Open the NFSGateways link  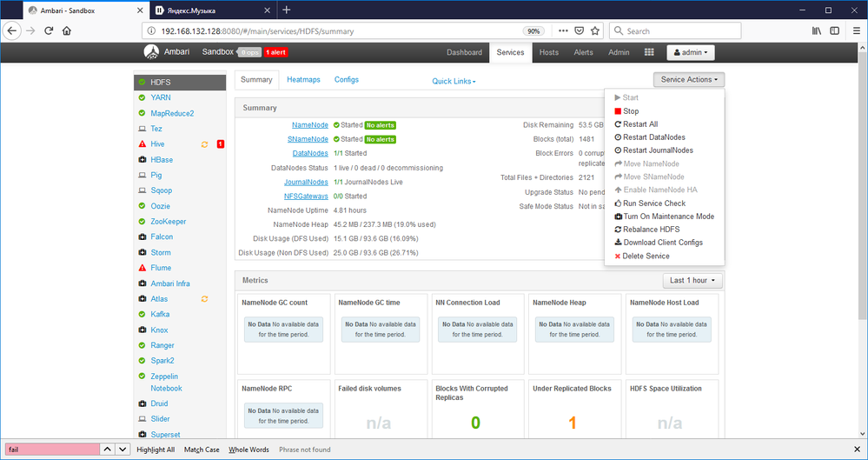click(306, 197)
